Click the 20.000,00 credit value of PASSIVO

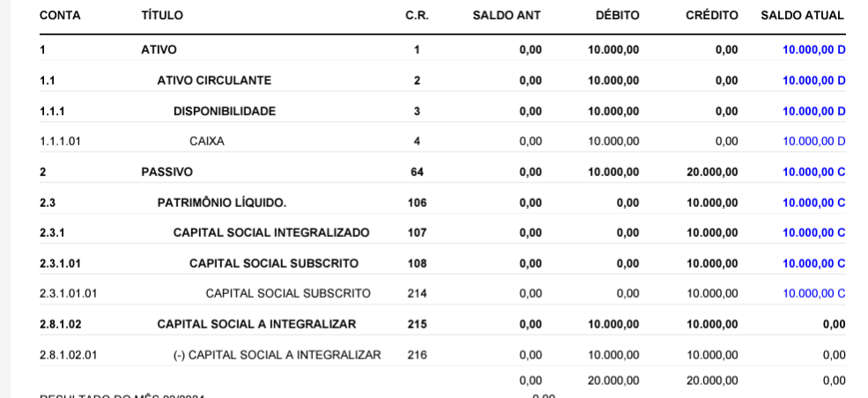(712, 172)
